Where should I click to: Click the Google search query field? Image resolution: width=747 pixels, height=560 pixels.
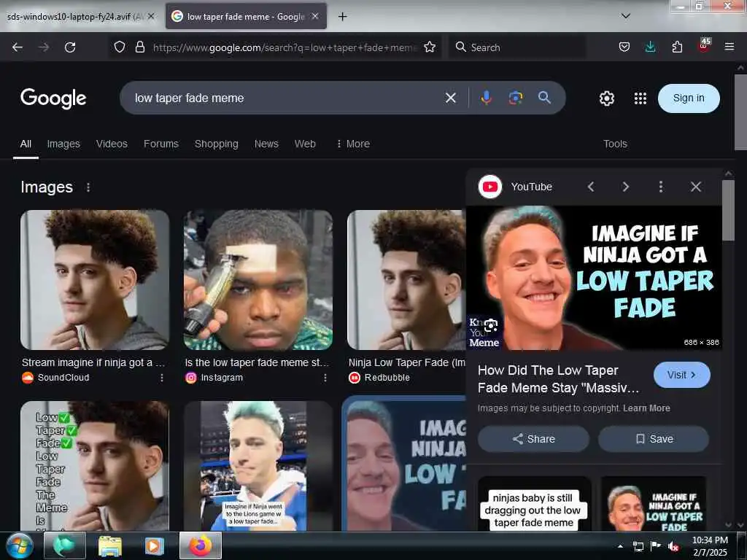tap(286, 98)
